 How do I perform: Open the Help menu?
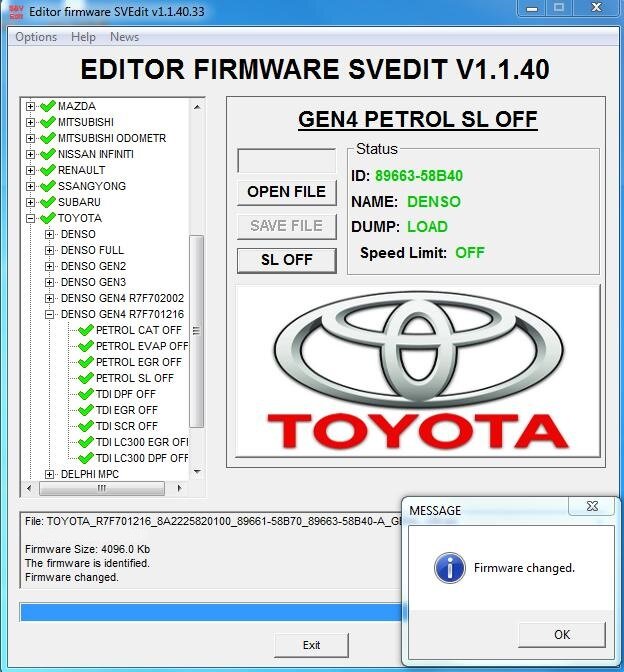point(83,37)
